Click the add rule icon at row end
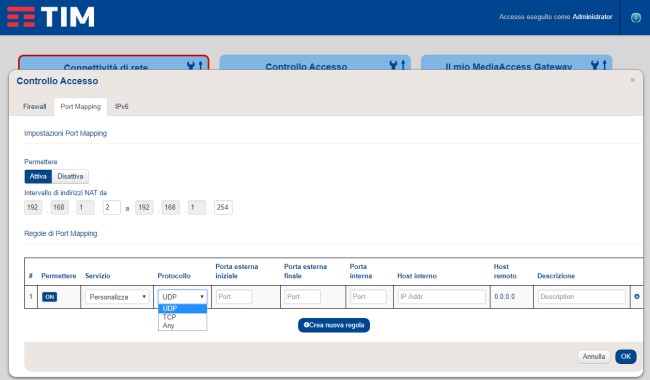This screenshot has width=650, height=380. tap(637, 297)
